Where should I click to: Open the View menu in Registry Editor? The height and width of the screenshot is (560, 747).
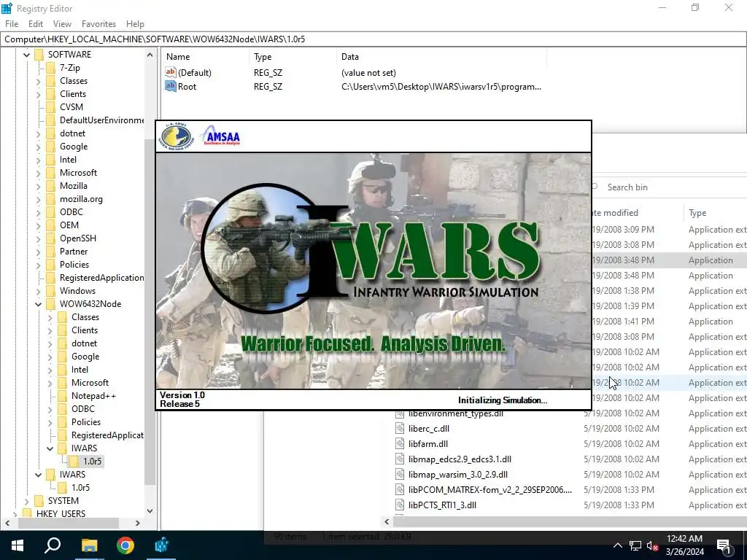[62, 24]
